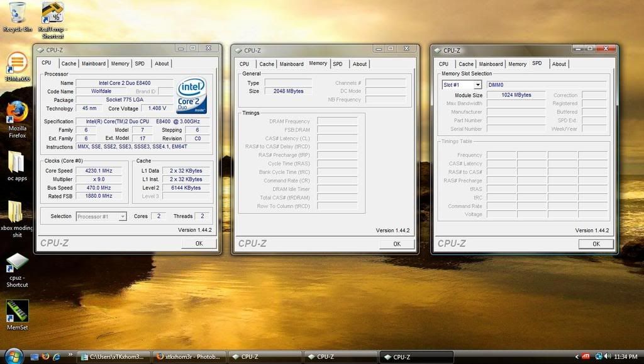Viewport: 644px width, 364px height.
Task: Click the '45 nm' Technology value
Action: coord(89,108)
